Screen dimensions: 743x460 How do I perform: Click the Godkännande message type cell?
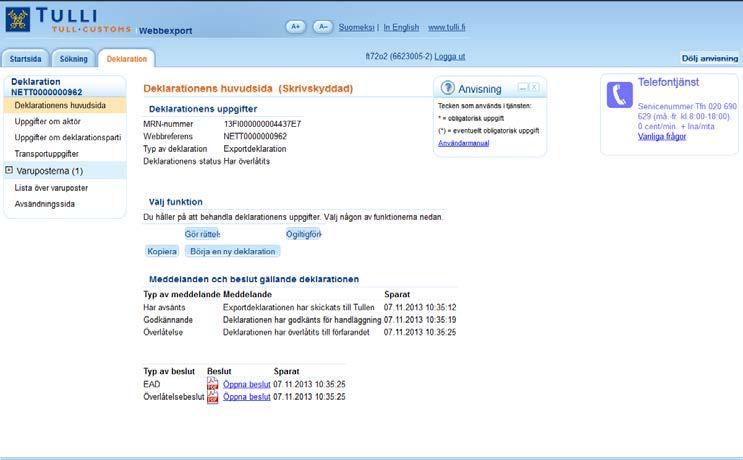168,320
